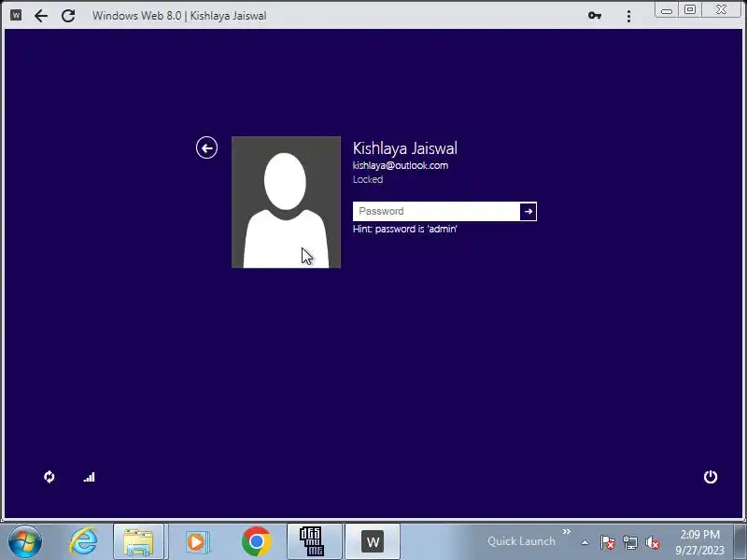
Task: Click the Quick Launch toolbar label
Action: [x=521, y=541]
